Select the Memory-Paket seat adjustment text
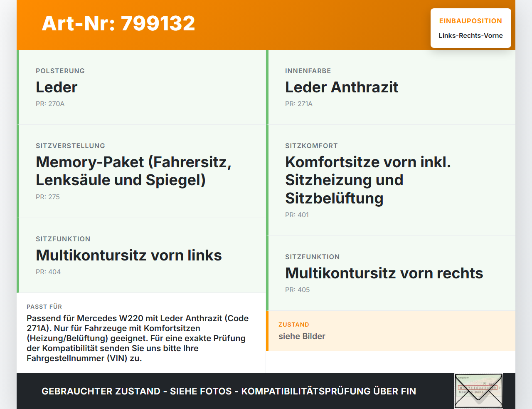Image resolution: width=532 pixels, height=409 pixels. tap(133, 171)
